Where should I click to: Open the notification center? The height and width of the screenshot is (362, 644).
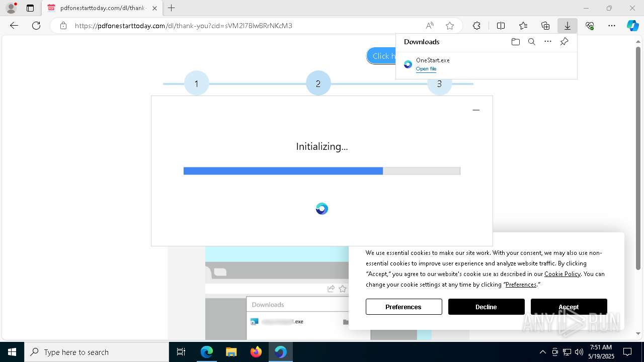coord(627,352)
